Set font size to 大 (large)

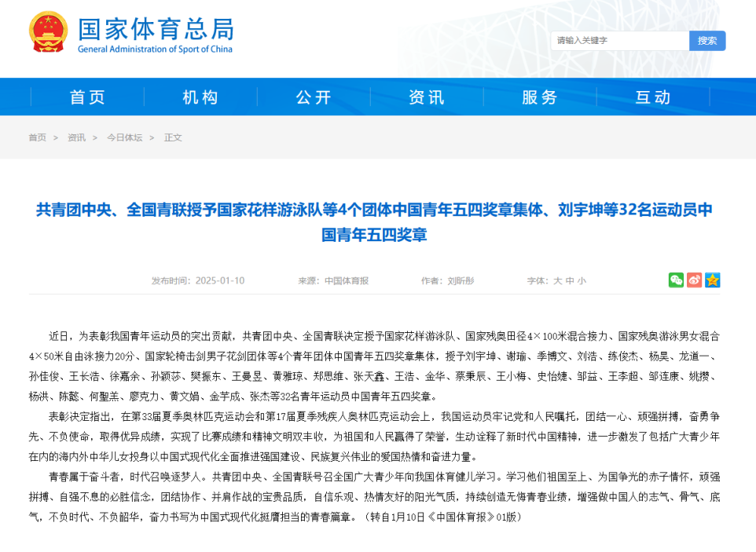(x=557, y=280)
